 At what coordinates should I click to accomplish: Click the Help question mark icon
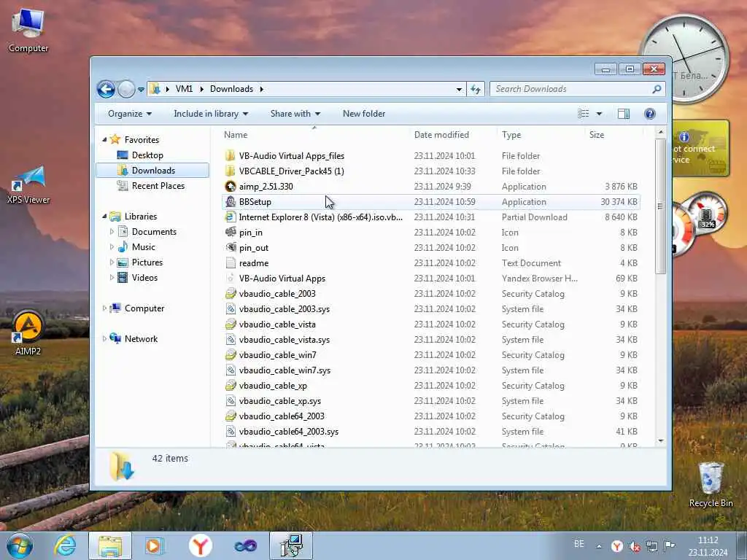click(649, 114)
